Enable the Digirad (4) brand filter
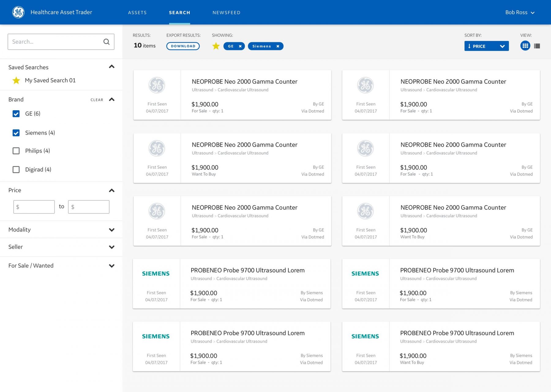 click(x=16, y=169)
